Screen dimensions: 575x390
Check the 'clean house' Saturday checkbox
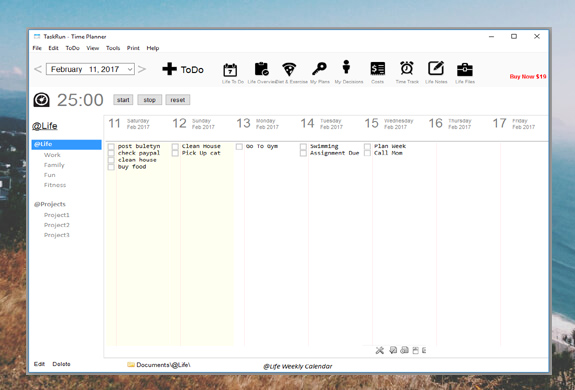pos(111,160)
